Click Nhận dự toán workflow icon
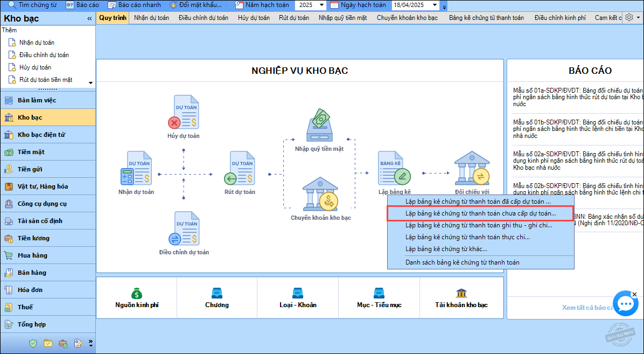The height and width of the screenshot is (354, 644). point(136,168)
